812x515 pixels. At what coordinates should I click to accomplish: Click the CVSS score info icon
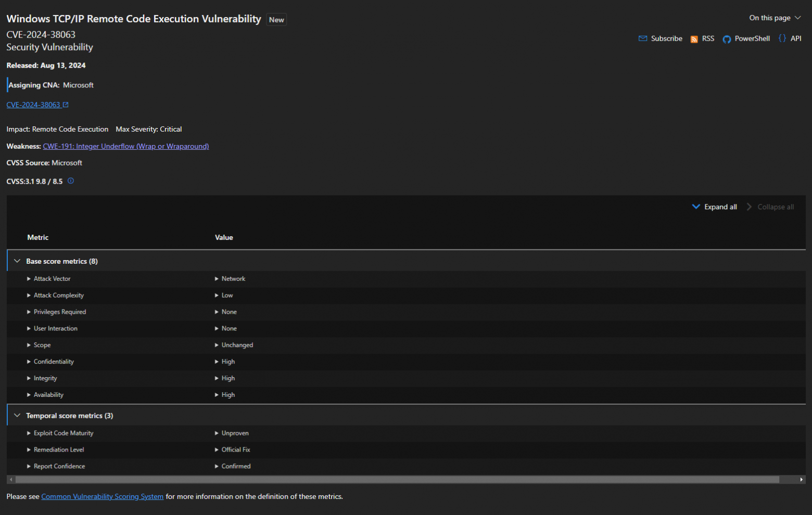[x=71, y=181]
